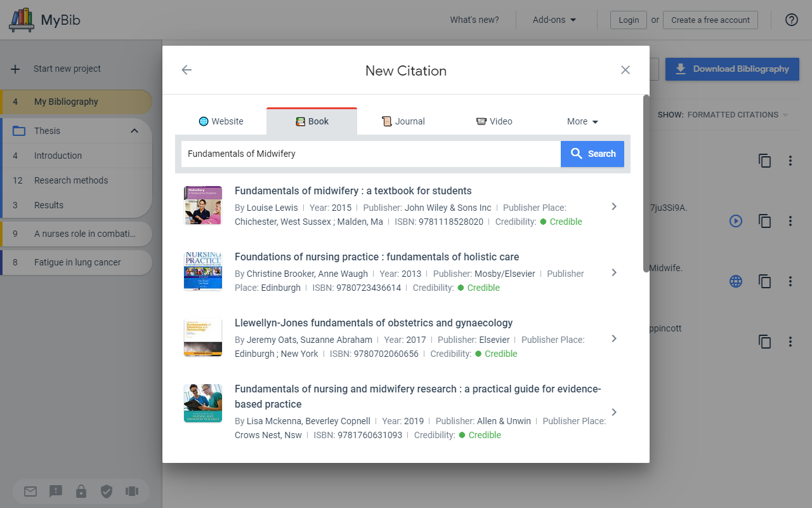Click the Login button
Viewport: 812px width, 508px height.
pos(629,20)
